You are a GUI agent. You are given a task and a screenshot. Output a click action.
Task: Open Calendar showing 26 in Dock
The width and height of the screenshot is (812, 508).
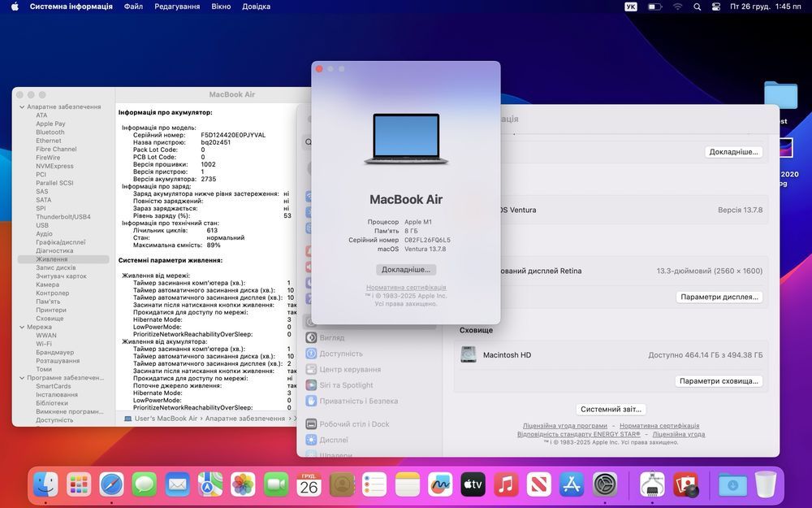coord(309,484)
